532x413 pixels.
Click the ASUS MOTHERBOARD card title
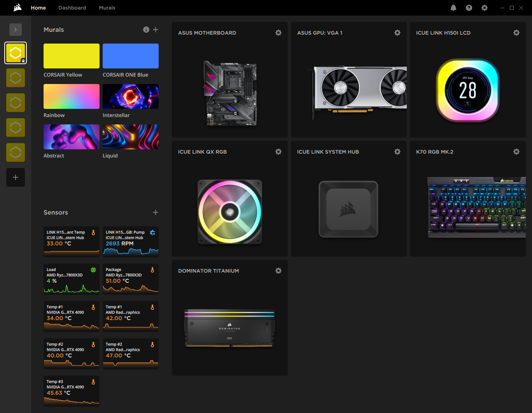[x=207, y=33]
